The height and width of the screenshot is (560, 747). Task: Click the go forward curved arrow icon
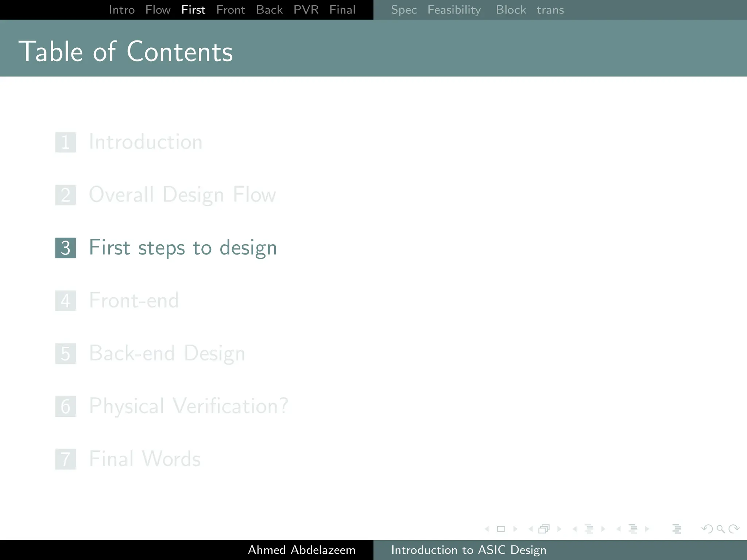tap(734, 529)
